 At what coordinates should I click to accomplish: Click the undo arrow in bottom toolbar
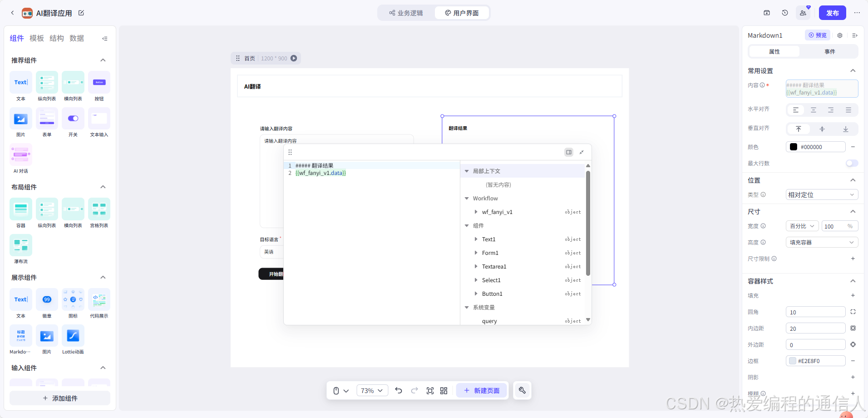pos(399,390)
